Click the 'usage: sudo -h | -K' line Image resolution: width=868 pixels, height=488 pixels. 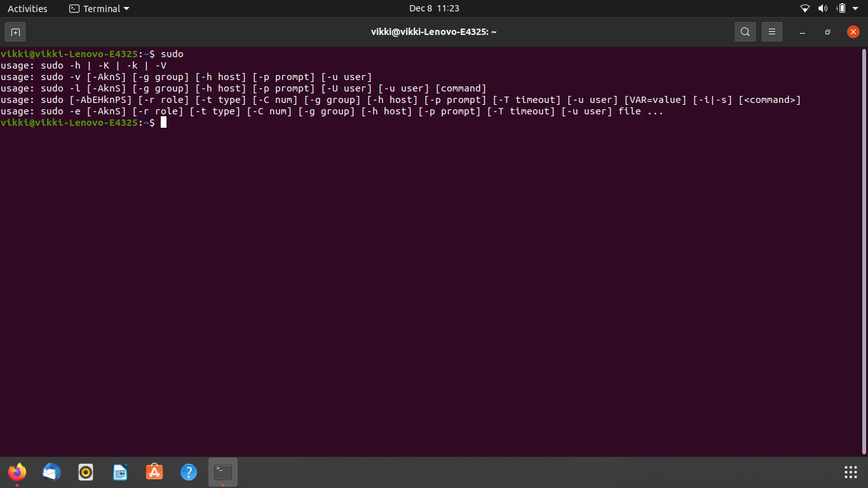coord(83,65)
